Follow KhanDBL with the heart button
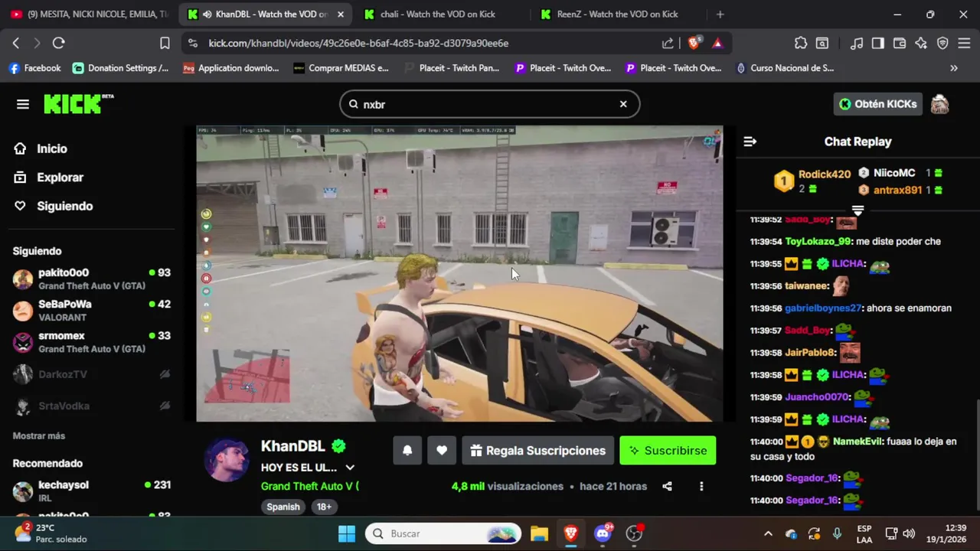980x551 pixels. (x=442, y=451)
